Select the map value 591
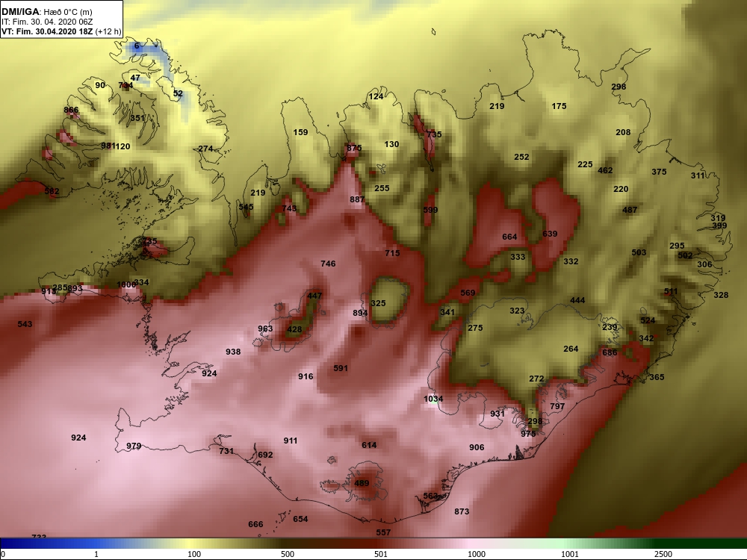This screenshot has height=560, width=747. (341, 368)
